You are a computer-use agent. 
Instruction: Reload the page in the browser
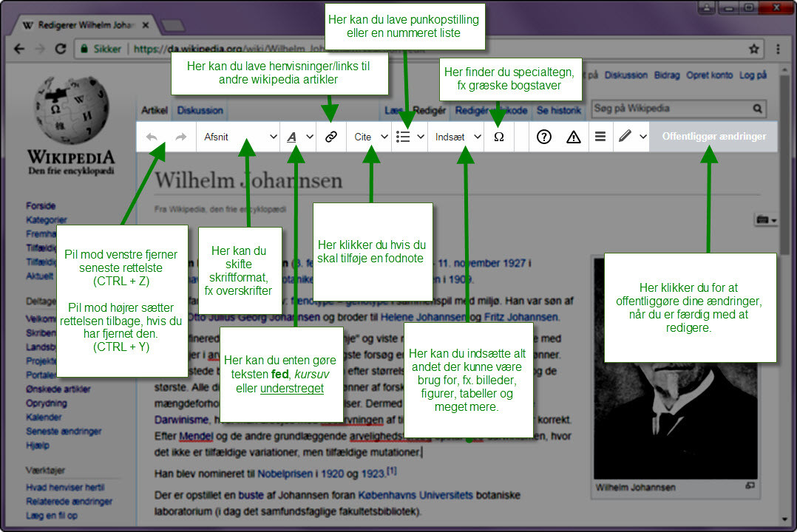pos(61,49)
